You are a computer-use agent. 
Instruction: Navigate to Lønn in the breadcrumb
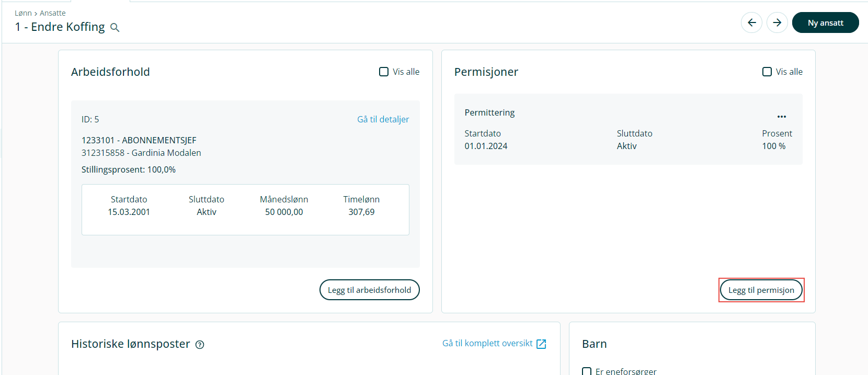pyautogui.click(x=23, y=13)
